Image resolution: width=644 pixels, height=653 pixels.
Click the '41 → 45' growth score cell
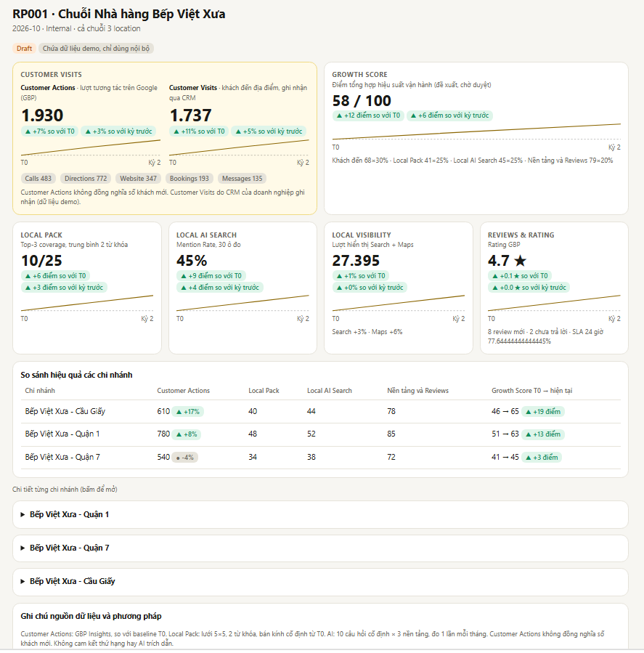pyautogui.click(x=505, y=458)
